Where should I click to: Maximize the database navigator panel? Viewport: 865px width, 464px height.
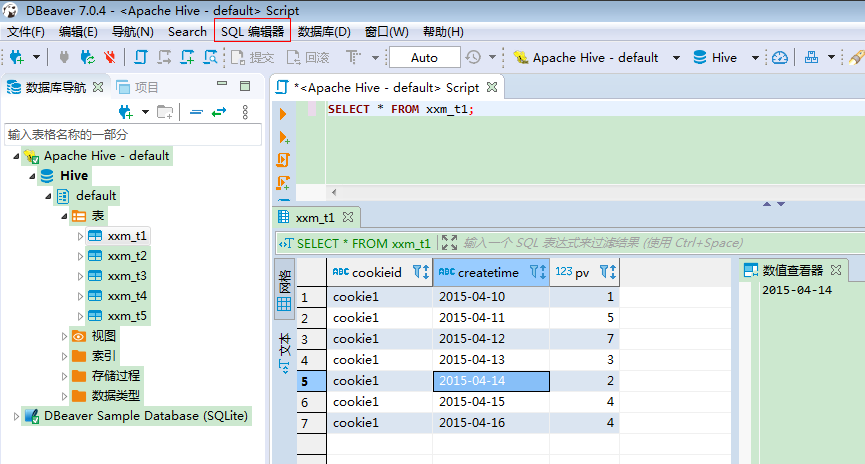(245, 86)
